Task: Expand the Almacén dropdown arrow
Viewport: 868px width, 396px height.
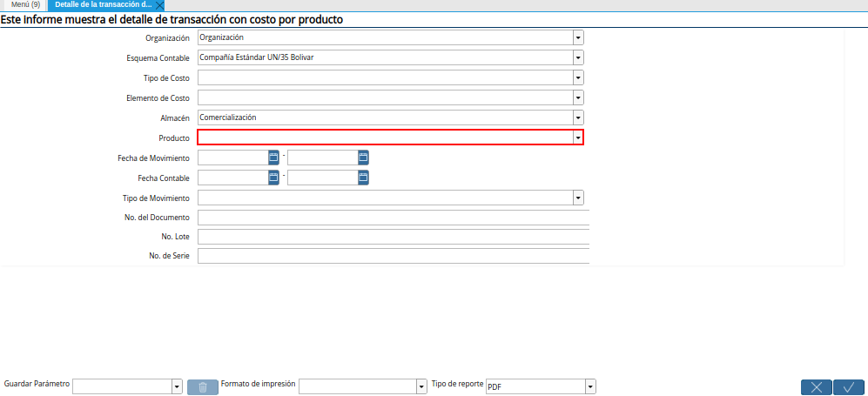Action: point(578,117)
